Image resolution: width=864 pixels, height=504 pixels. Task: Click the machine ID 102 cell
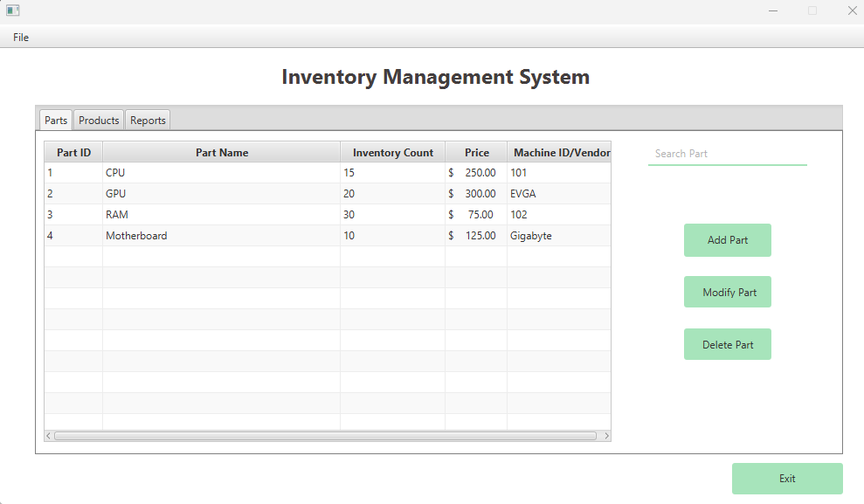coord(559,215)
